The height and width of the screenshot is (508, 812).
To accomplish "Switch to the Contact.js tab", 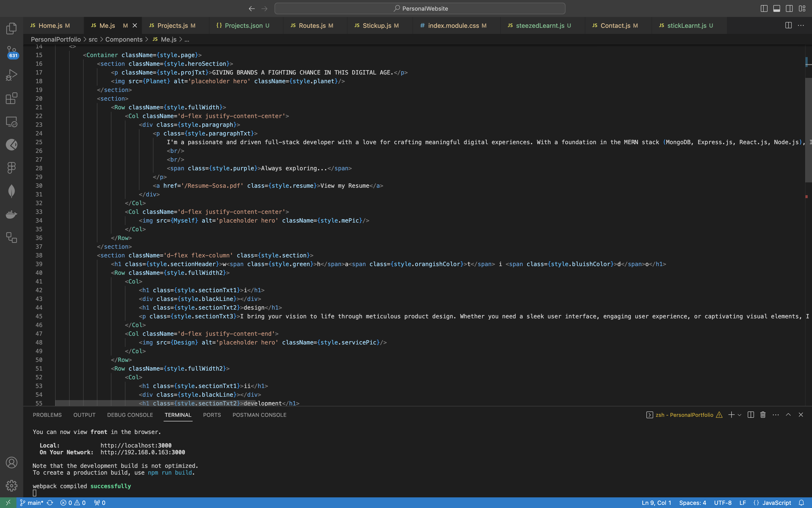I will click(x=618, y=26).
